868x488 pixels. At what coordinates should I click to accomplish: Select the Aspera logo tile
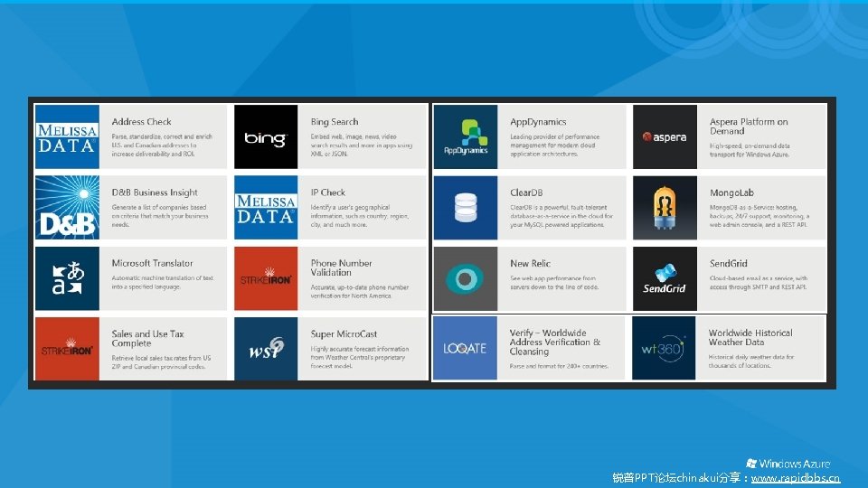tap(665, 136)
